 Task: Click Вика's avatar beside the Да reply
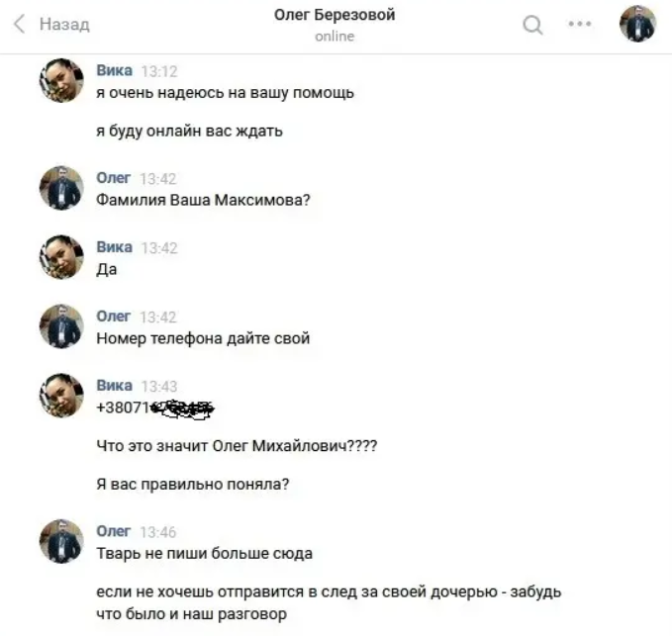pyautogui.click(x=61, y=257)
